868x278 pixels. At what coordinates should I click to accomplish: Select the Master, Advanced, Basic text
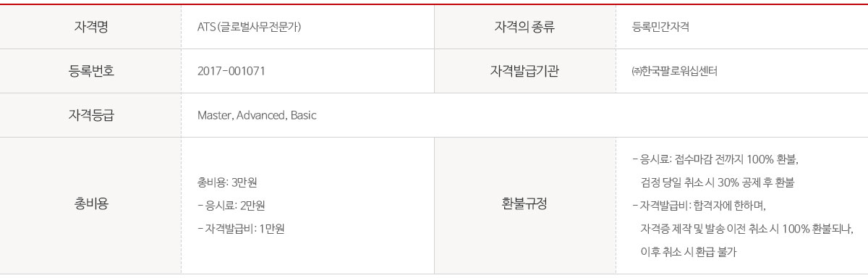pos(257,115)
